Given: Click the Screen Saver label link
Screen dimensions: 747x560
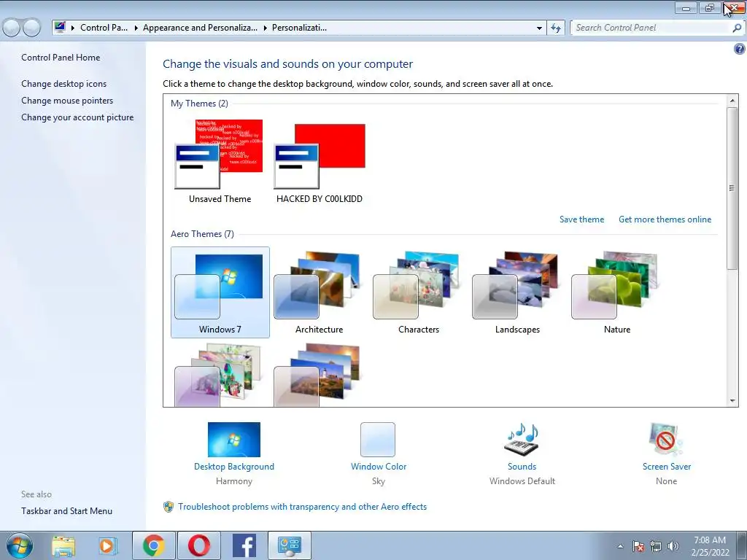Looking at the screenshot, I should coord(667,467).
